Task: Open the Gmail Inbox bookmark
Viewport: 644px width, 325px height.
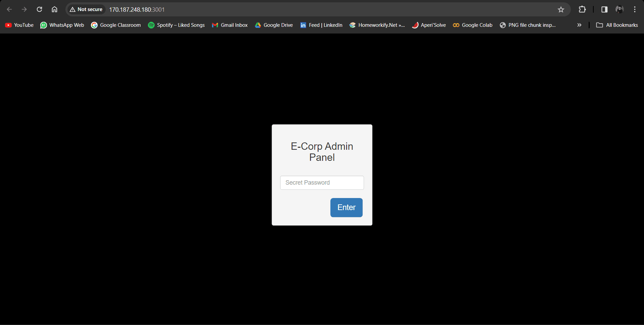Action: [x=230, y=25]
